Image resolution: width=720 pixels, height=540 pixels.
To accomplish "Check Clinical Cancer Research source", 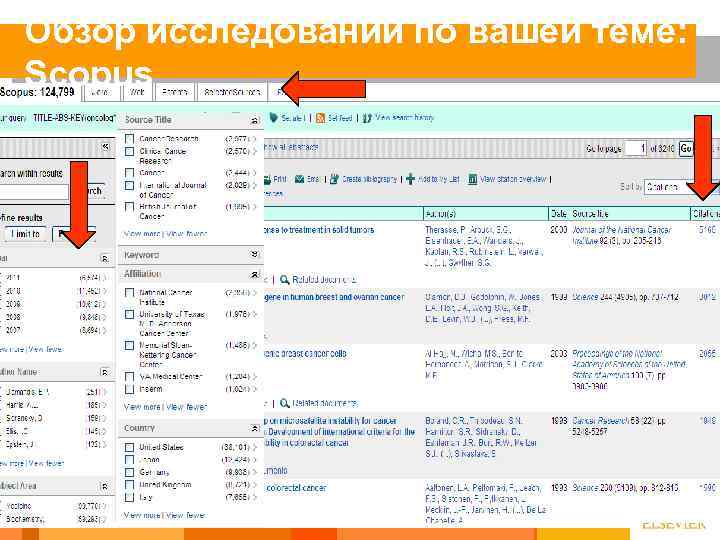I will [129, 151].
